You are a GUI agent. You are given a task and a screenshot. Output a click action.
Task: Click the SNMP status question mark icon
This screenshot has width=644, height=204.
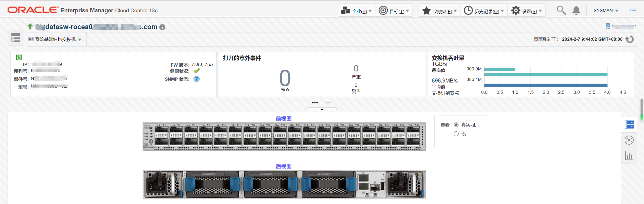[197, 79]
